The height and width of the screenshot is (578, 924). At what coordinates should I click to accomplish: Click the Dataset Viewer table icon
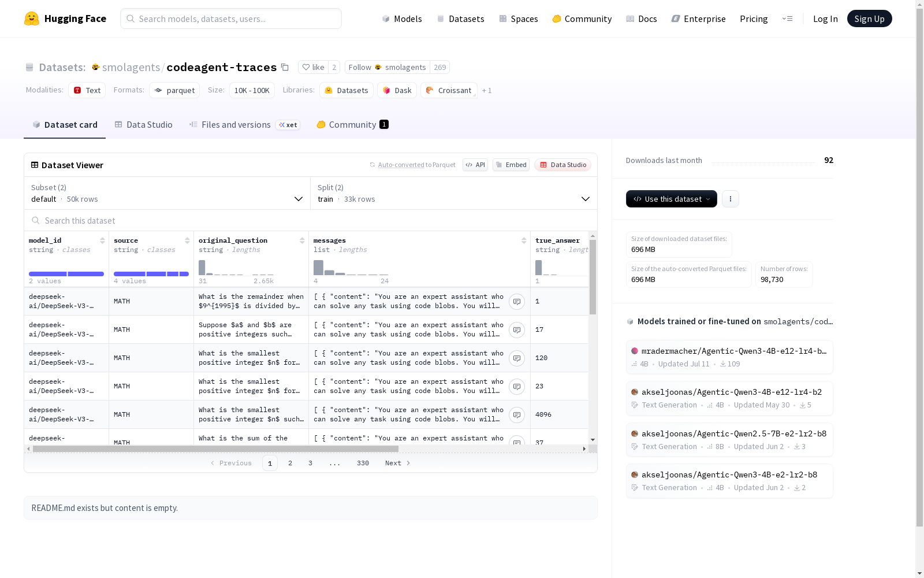pyautogui.click(x=35, y=165)
